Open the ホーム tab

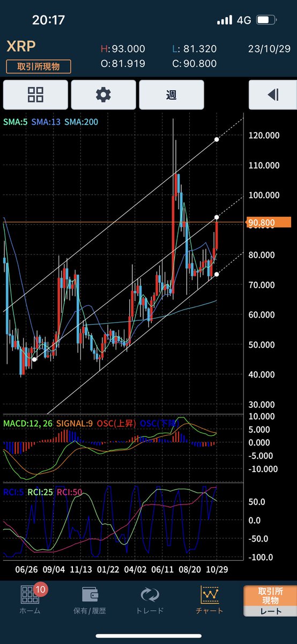click(x=29, y=599)
